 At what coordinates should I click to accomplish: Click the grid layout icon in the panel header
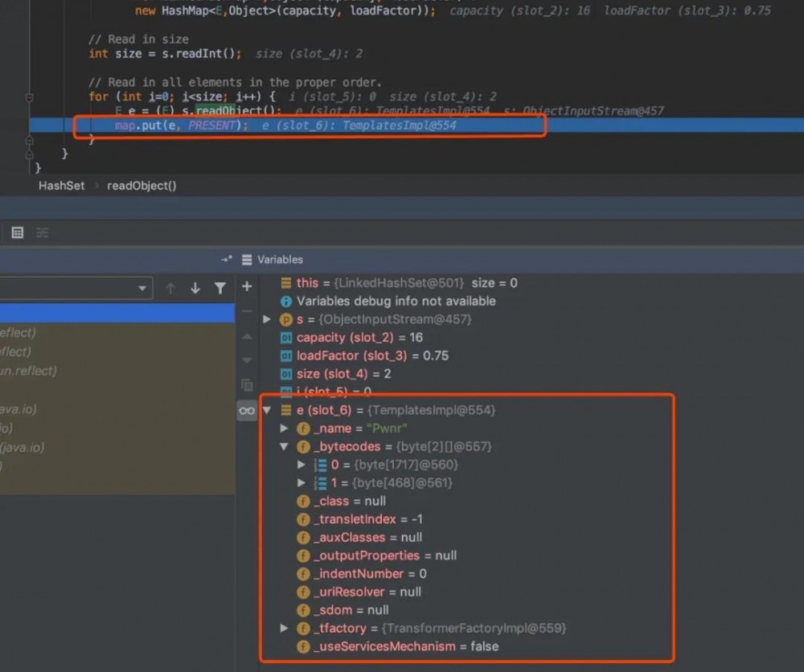tap(18, 232)
